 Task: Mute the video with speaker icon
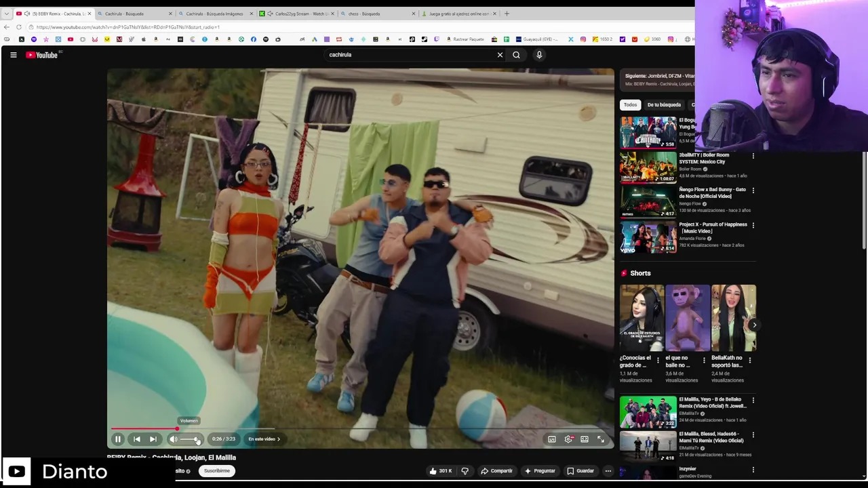[x=173, y=439]
